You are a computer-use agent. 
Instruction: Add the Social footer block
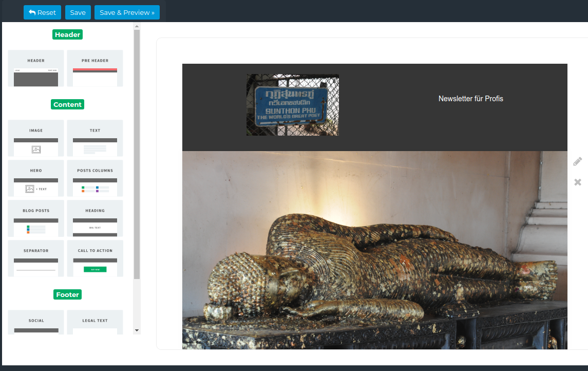click(x=36, y=322)
